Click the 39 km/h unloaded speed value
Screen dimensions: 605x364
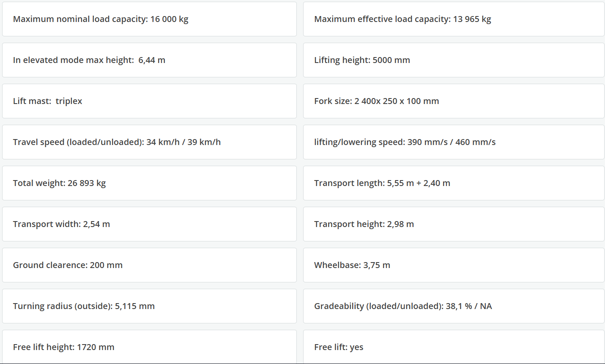[204, 142]
